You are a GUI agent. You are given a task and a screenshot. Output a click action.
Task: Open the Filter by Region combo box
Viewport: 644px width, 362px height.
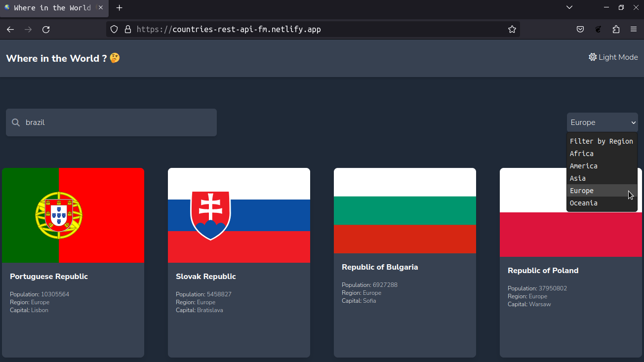[602, 122]
